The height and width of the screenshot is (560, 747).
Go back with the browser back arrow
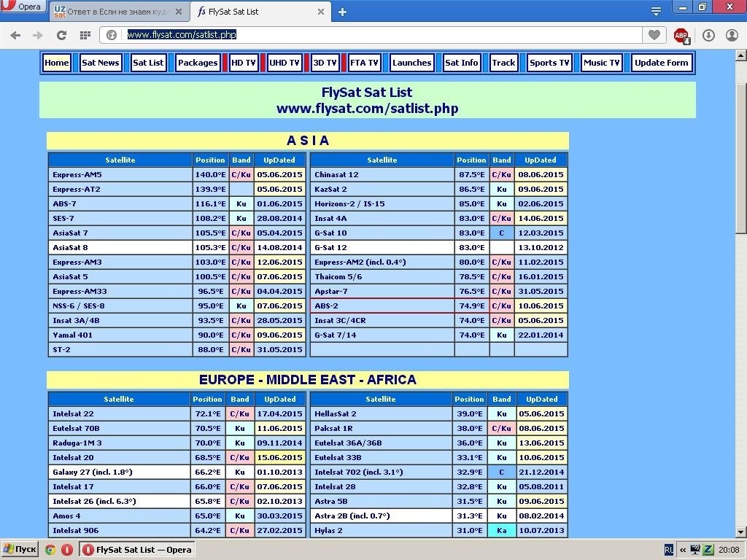tap(15, 35)
